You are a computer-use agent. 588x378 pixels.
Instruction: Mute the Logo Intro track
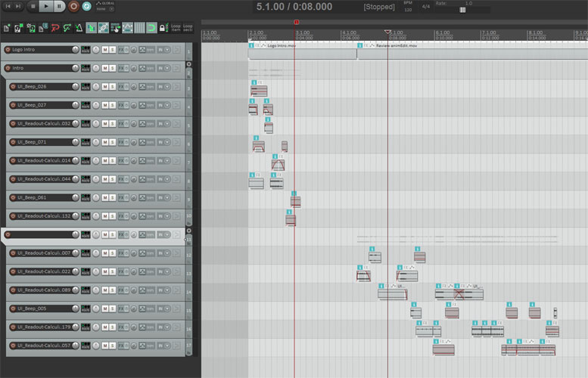[104, 49]
